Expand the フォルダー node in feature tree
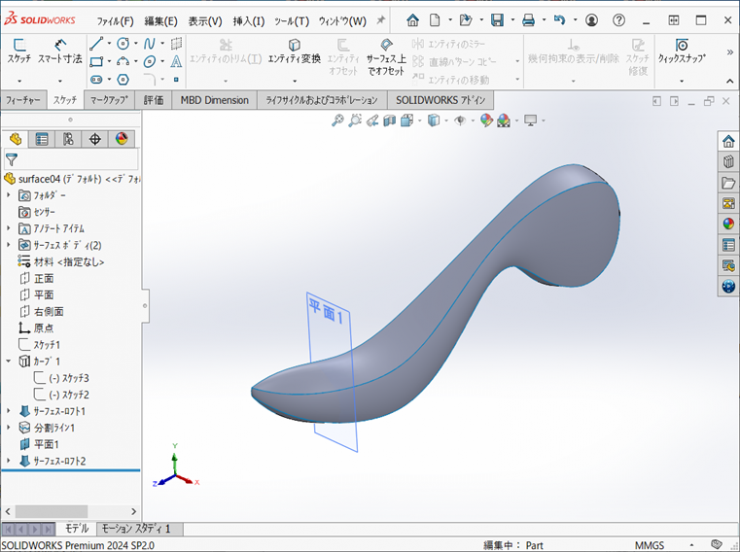740x552 pixels. pyautogui.click(x=9, y=196)
